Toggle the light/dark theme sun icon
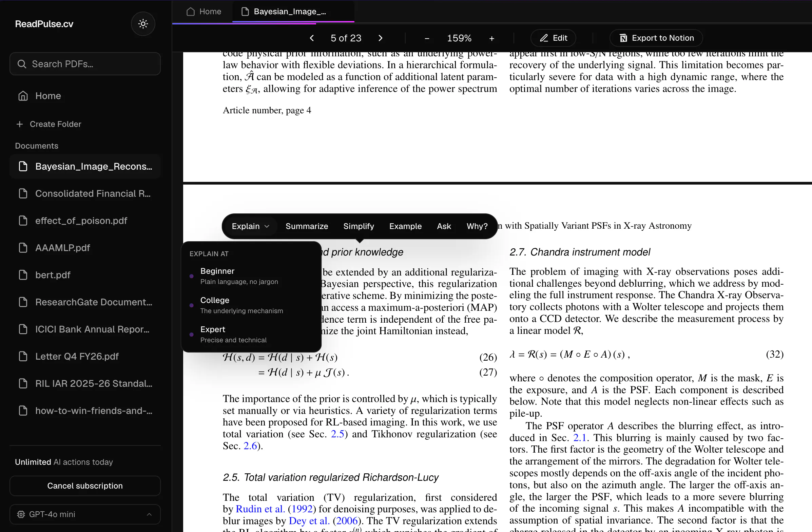The image size is (812, 532). (x=143, y=23)
